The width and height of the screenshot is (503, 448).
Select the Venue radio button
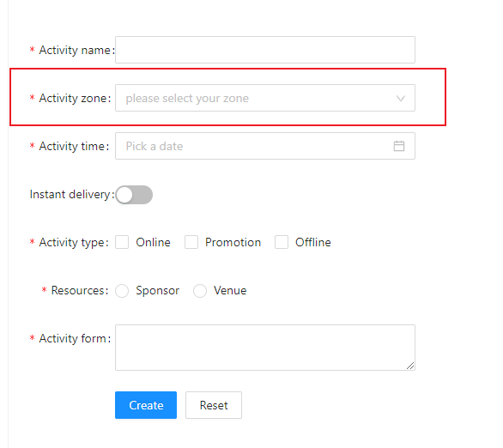point(200,291)
